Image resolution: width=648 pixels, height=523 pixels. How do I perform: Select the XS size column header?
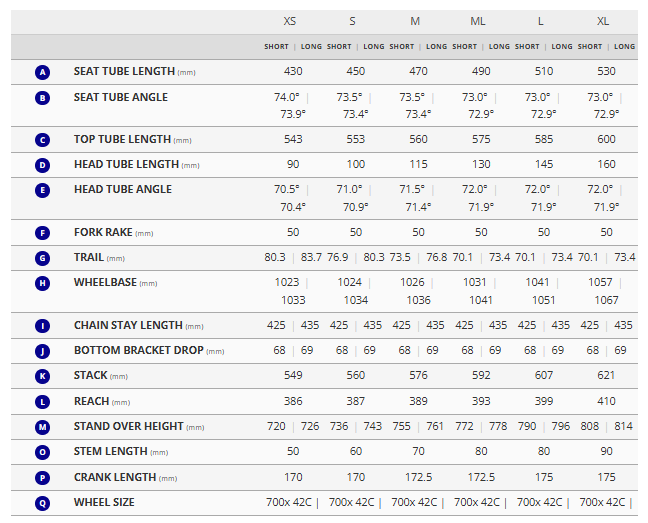click(x=290, y=21)
